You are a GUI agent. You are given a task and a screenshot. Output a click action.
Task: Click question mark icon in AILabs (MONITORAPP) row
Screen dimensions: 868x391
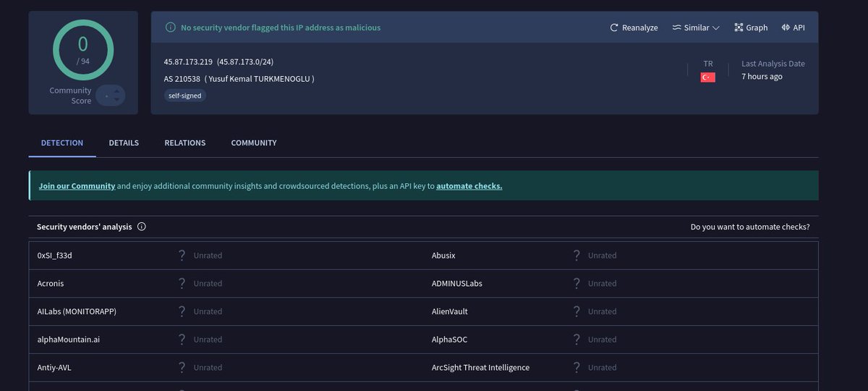tap(182, 311)
